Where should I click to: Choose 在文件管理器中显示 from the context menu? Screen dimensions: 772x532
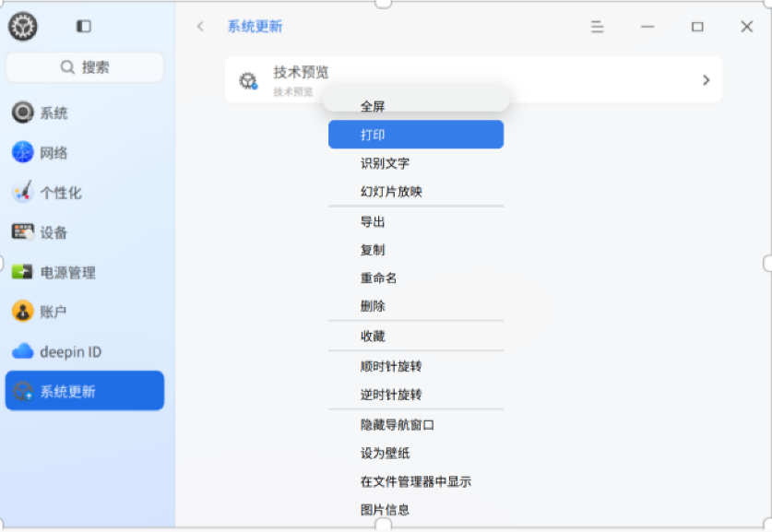[416, 481]
